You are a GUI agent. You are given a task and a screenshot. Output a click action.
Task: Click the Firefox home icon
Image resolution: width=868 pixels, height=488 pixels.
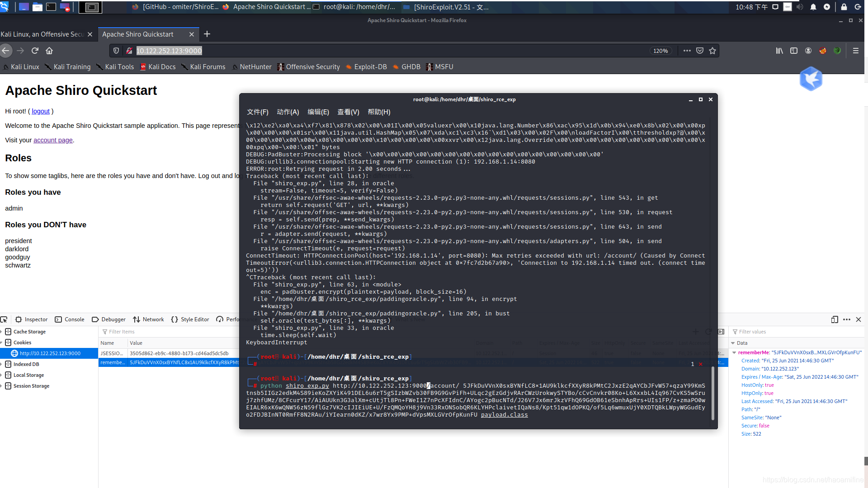(49, 51)
